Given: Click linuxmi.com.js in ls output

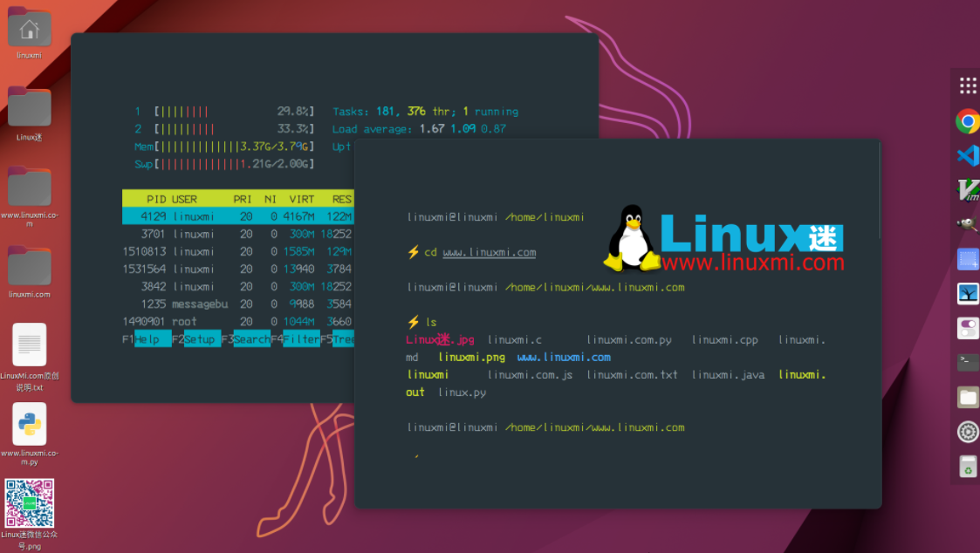Looking at the screenshot, I should (530, 375).
